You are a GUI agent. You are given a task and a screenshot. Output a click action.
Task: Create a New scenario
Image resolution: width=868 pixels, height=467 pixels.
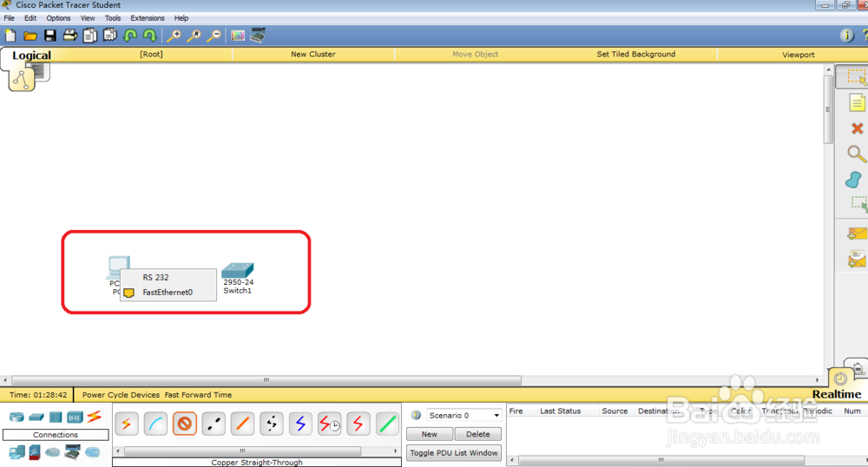[430, 434]
